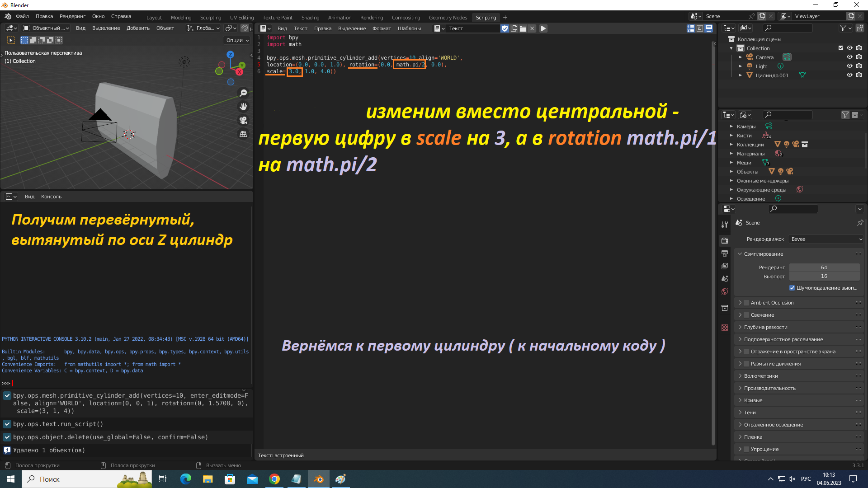Create a new text copy in the editor header
This screenshot has width=868, height=488.
pos(514,28)
